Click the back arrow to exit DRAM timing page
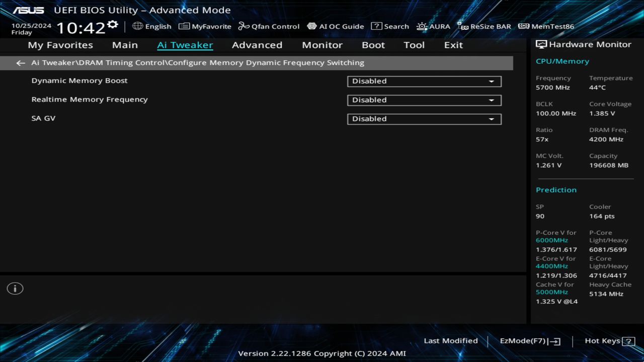The width and height of the screenshot is (644, 362). (20, 62)
